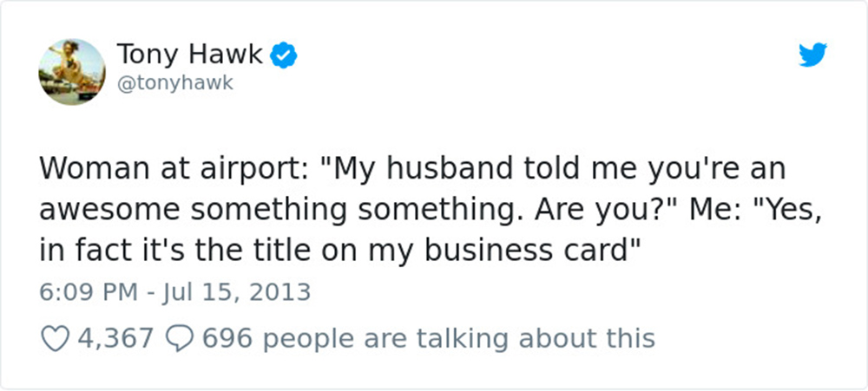Open replies via the speech bubble icon
This screenshot has width=868, height=391.
179,338
